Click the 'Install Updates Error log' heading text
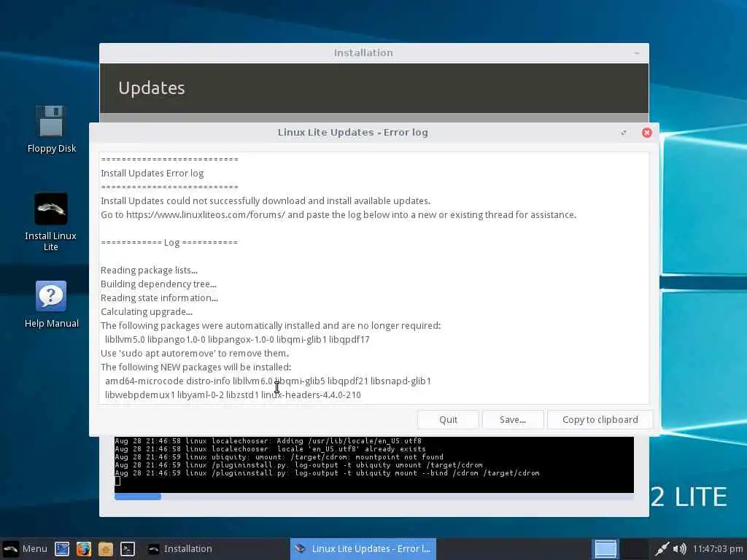747x560 pixels. click(152, 174)
